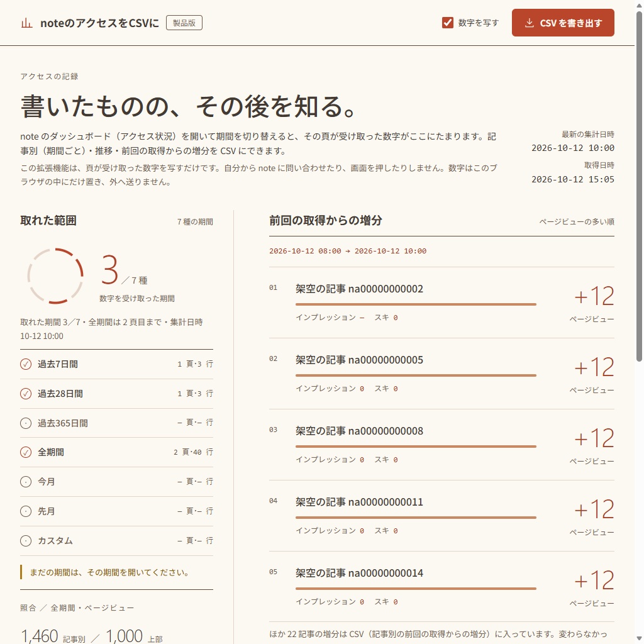The width and height of the screenshot is (644, 644).
Task: Click the 先月 period row label
Action: point(46,511)
